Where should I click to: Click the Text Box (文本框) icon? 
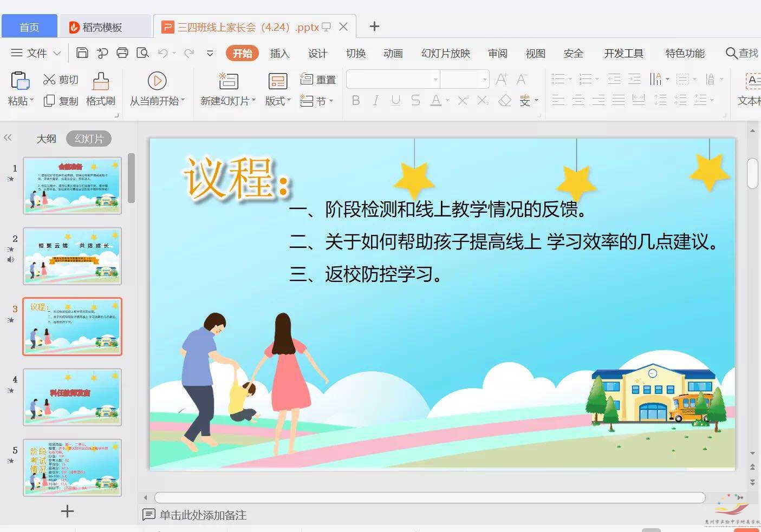coord(752,81)
